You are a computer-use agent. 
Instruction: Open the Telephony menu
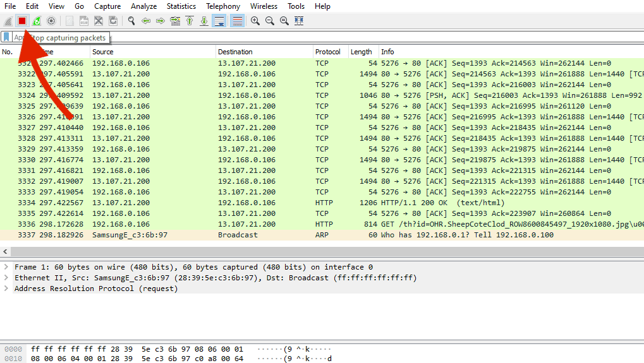[223, 6]
